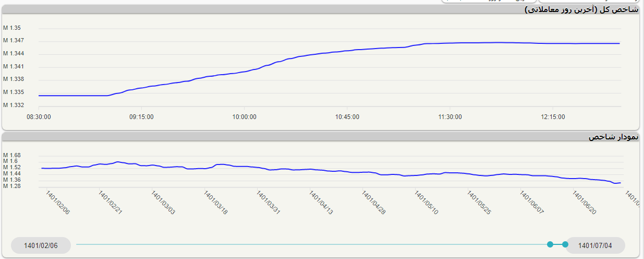Click the 08:30:00 time axis label

point(39,117)
